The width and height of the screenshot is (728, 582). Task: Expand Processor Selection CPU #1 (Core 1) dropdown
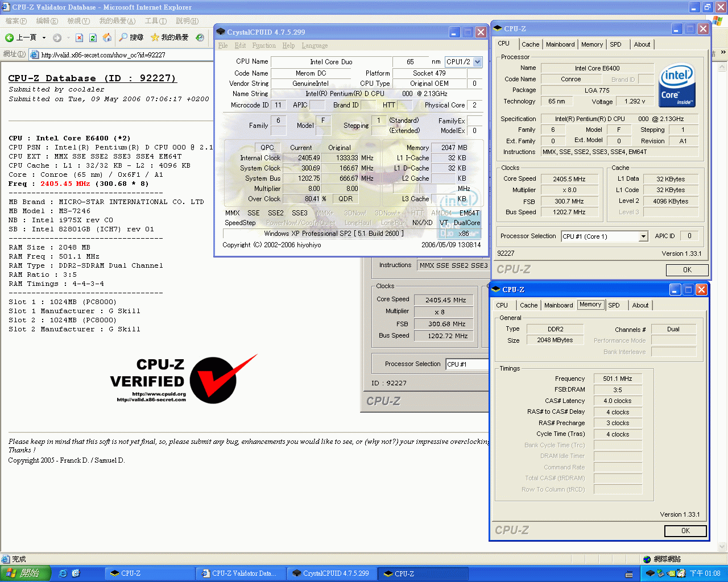point(643,236)
